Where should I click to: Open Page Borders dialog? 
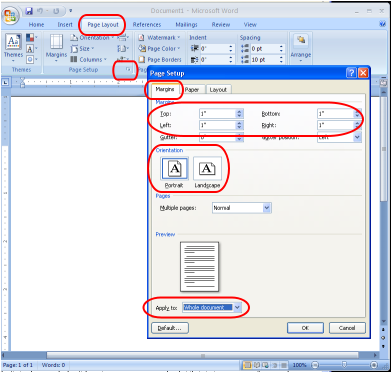160,60
